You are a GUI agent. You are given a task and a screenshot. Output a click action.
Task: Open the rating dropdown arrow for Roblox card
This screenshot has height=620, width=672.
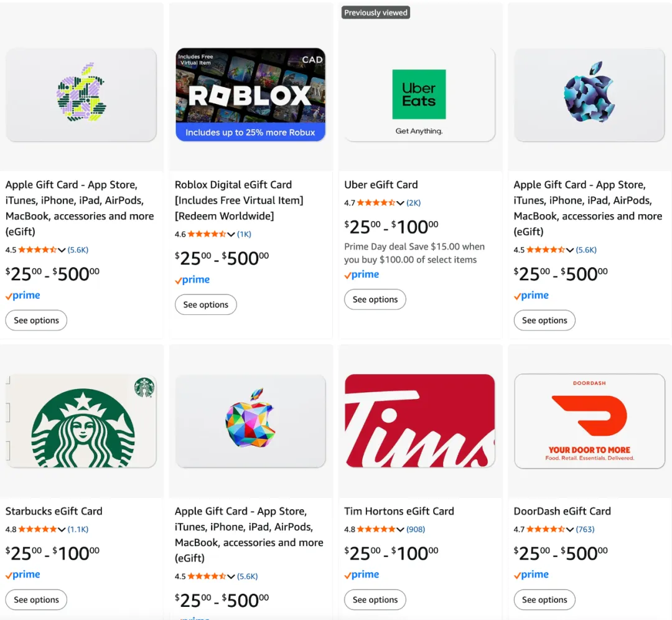coord(231,235)
